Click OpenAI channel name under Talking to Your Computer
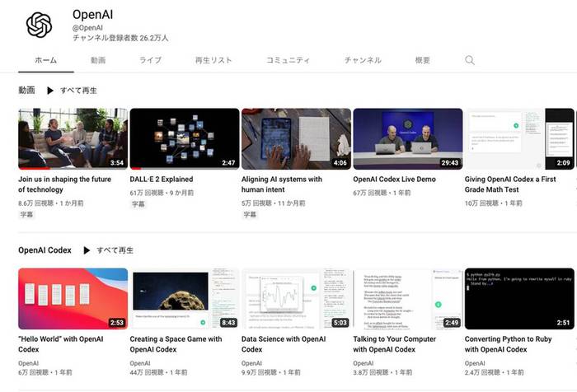The width and height of the screenshot is (577, 392). click(x=364, y=363)
